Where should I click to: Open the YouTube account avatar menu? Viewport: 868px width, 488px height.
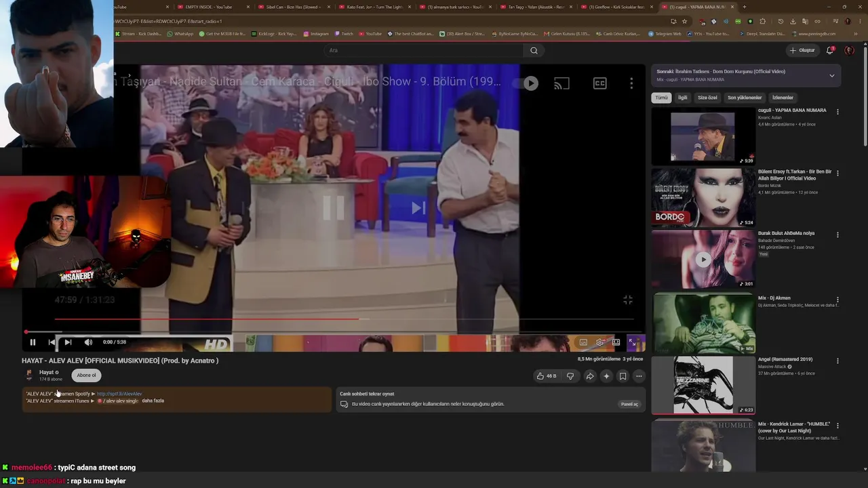[x=849, y=50]
